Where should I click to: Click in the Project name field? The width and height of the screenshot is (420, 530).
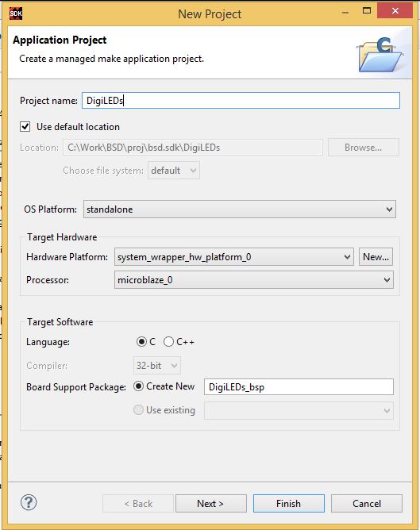point(241,101)
